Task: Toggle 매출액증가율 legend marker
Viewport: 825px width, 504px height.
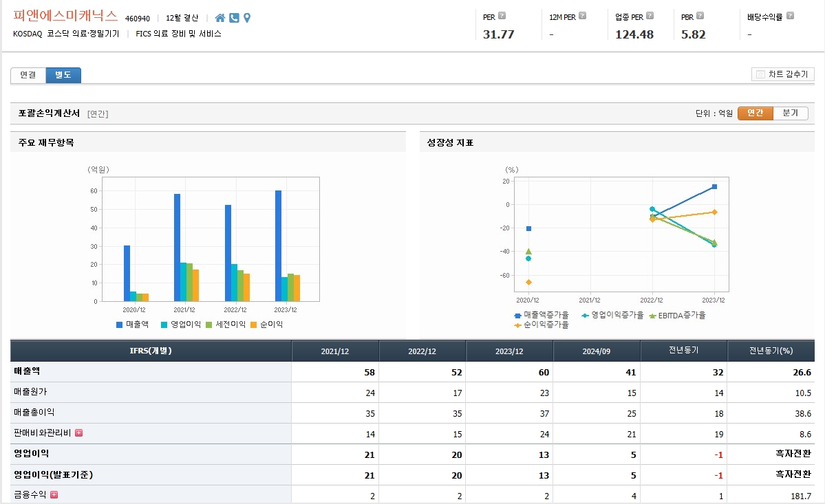Action: pyautogui.click(x=517, y=316)
